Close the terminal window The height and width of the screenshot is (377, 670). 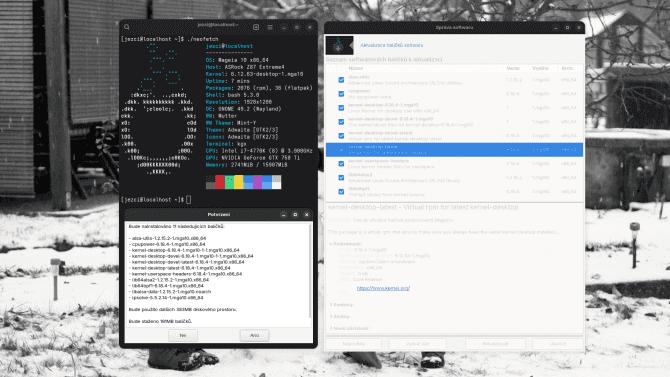[x=310, y=27]
